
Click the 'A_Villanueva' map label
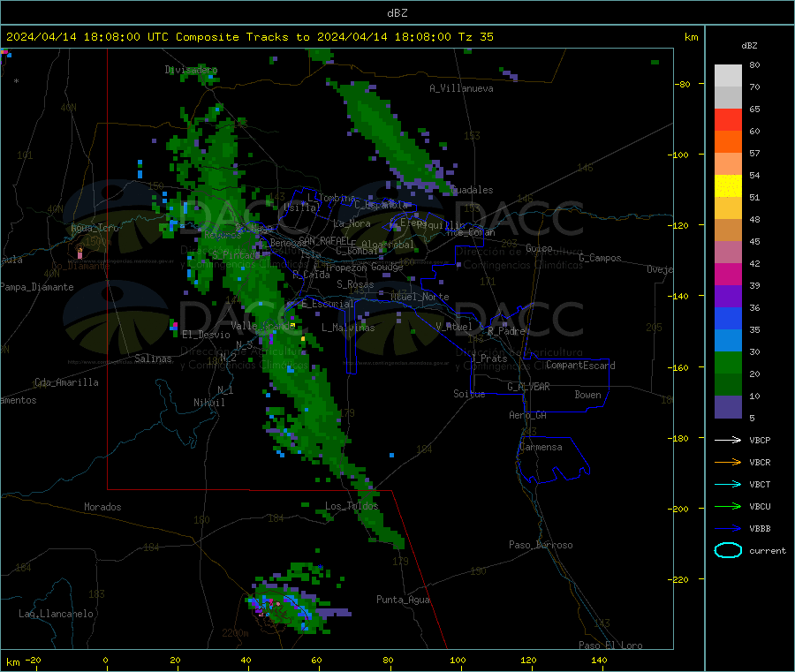click(461, 88)
